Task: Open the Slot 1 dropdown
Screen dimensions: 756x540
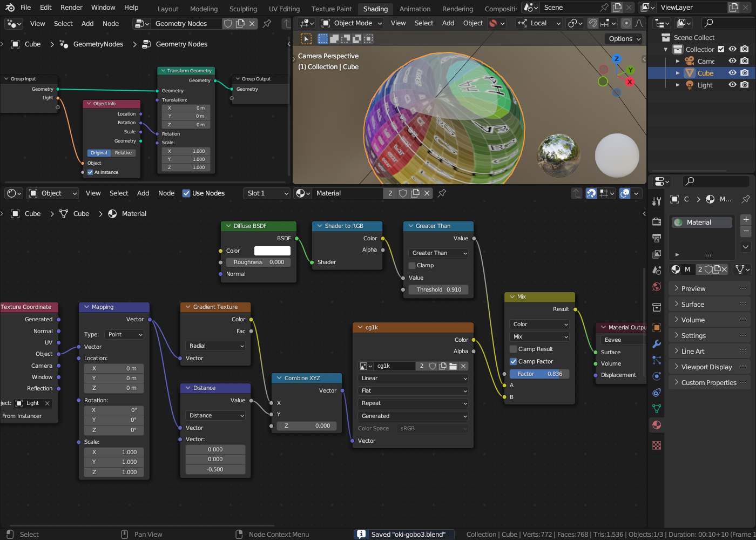Action: point(267,193)
